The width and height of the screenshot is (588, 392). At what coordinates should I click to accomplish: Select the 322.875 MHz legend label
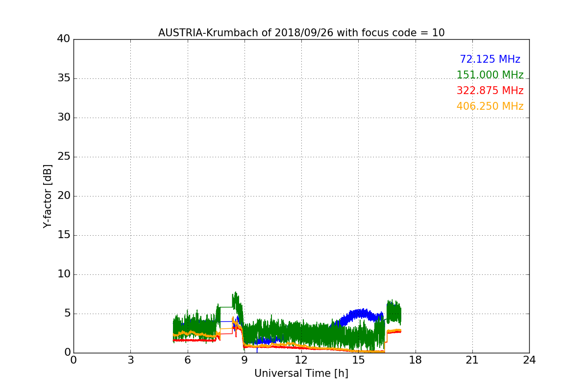click(x=490, y=91)
